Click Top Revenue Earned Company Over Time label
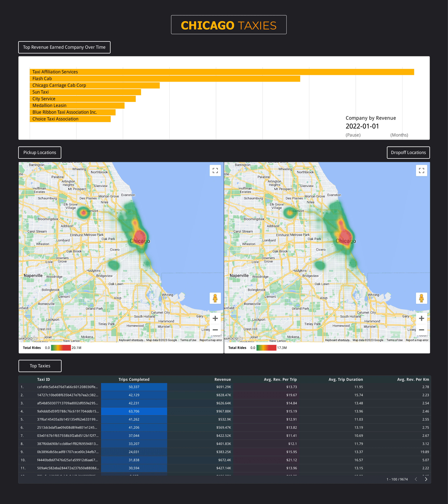 point(64,47)
